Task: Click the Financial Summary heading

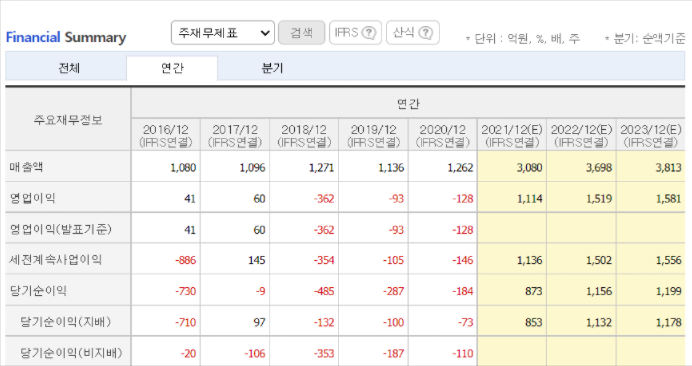Action: click(66, 37)
